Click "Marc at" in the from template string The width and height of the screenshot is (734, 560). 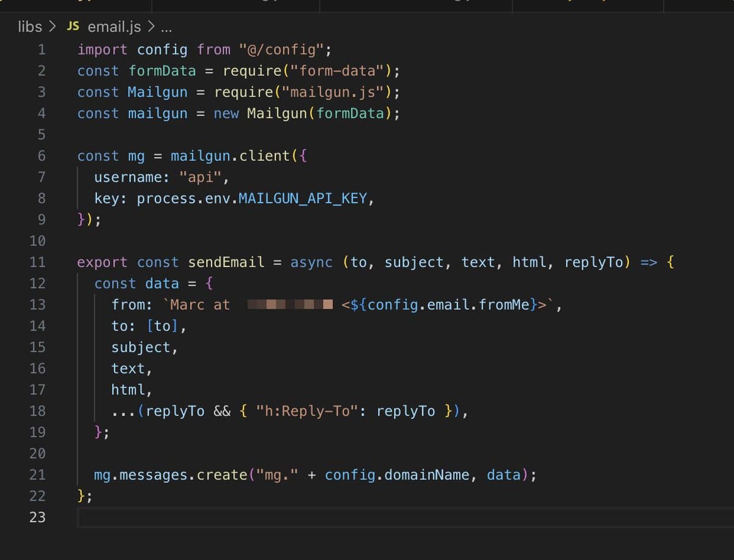[x=200, y=304]
